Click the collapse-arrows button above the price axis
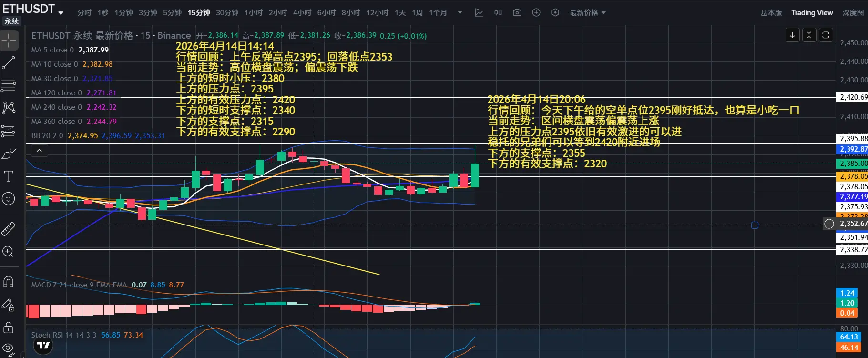 pyautogui.click(x=809, y=35)
